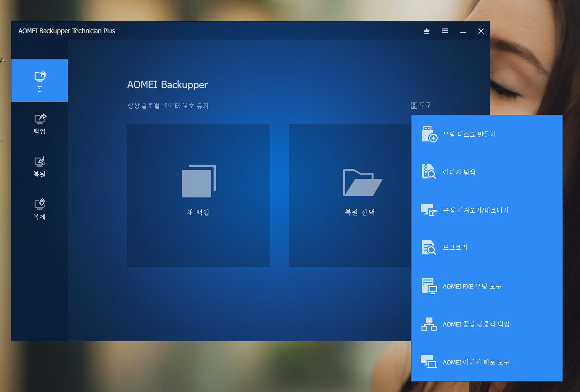Click the AOMEI Backupper Technician Plus title

66,31
